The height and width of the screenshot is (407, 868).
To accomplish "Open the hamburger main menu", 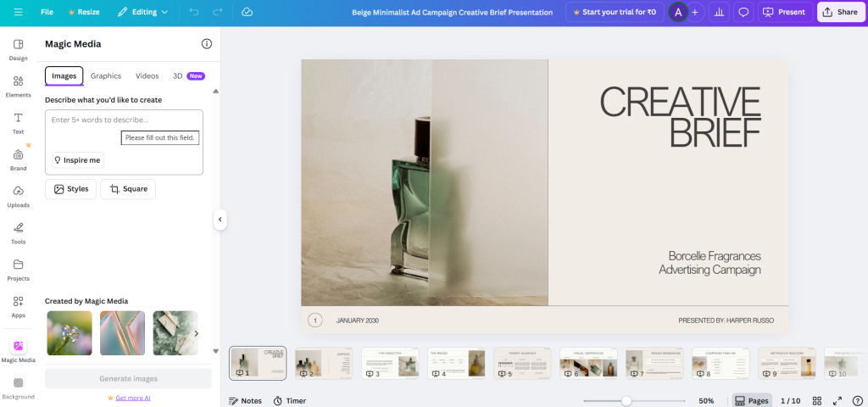I will click(x=19, y=12).
